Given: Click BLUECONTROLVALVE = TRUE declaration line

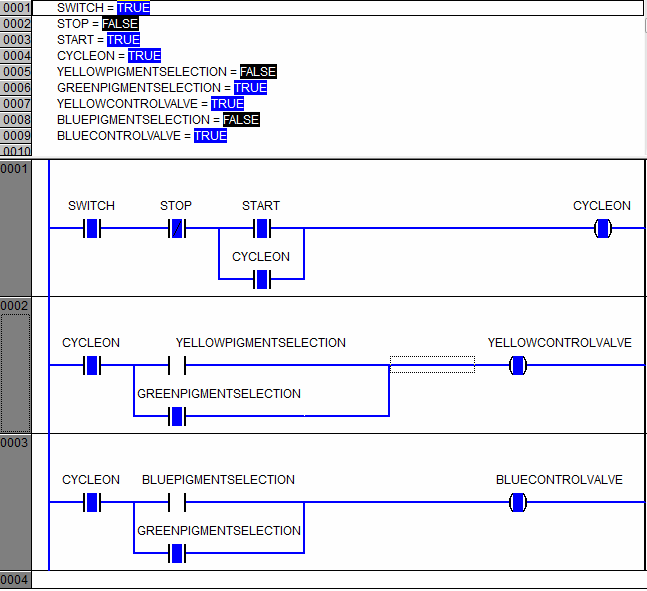Looking at the screenshot, I should (x=142, y=136).
